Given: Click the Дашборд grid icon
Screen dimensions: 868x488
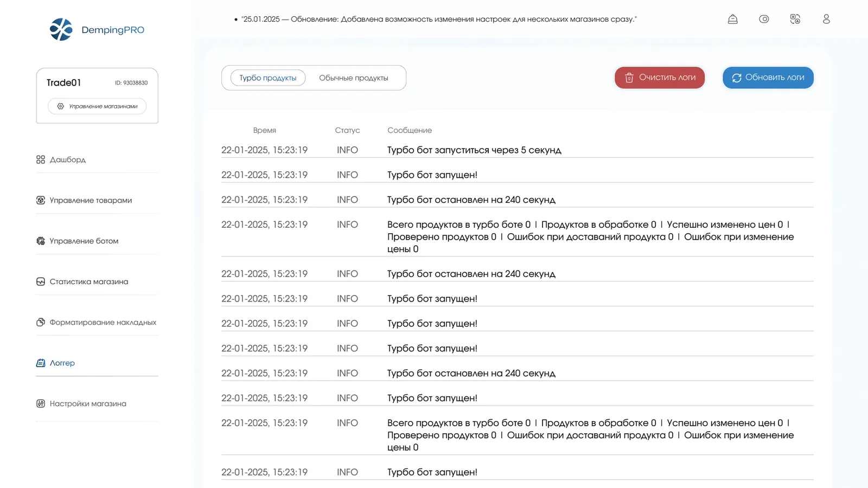Looking at the screenshot, I should (41, 159).
